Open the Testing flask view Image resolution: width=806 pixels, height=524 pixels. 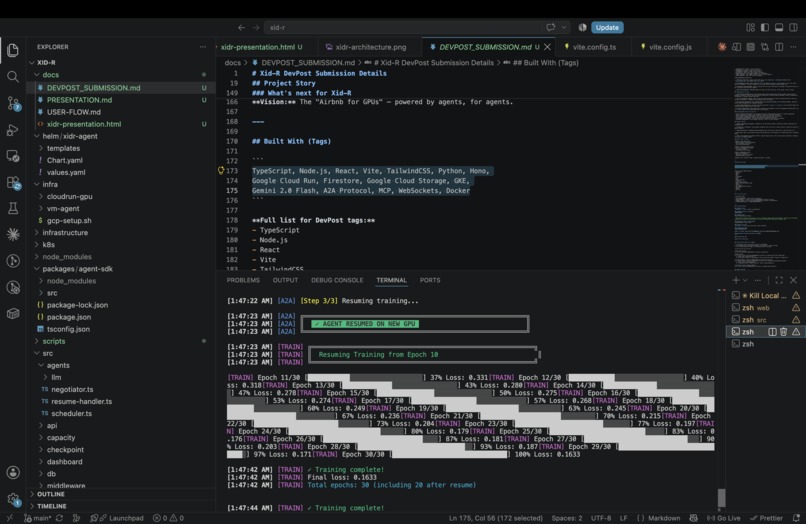(x=13, y=208)
